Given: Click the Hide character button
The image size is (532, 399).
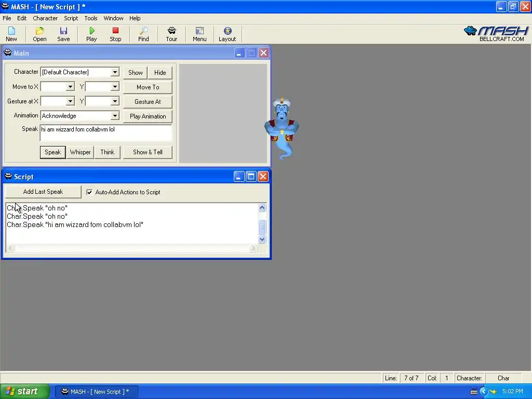Looking at the screenshot, I should point(160,73).
